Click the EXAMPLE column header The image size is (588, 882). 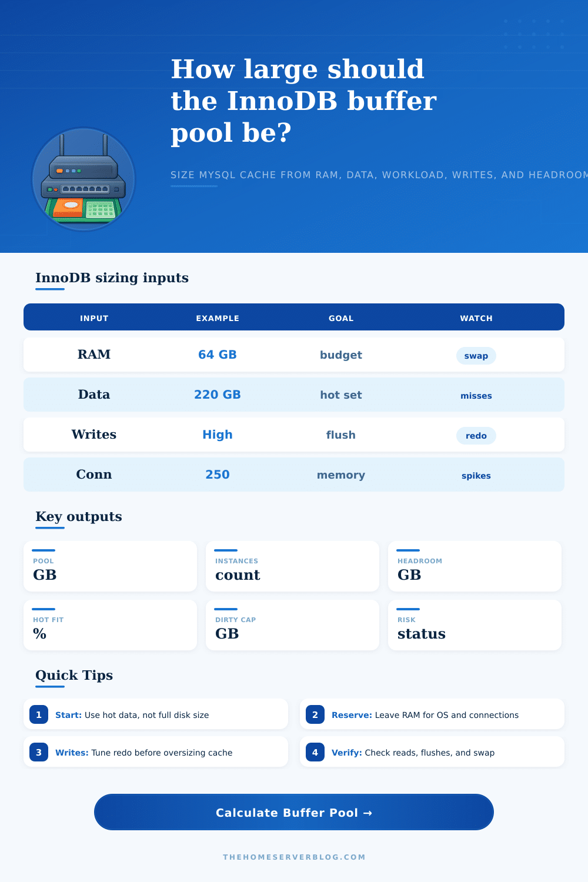click(218, 318)
